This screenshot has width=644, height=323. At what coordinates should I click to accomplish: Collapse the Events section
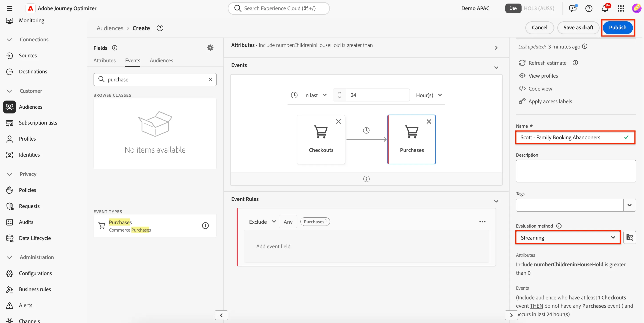click(496, 68)
